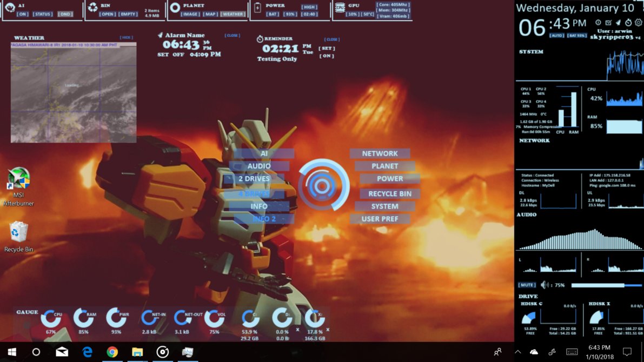644x362 pixels.
Task: Click the stopwatch icon beside REMINDER
Action: click(260, 39)
